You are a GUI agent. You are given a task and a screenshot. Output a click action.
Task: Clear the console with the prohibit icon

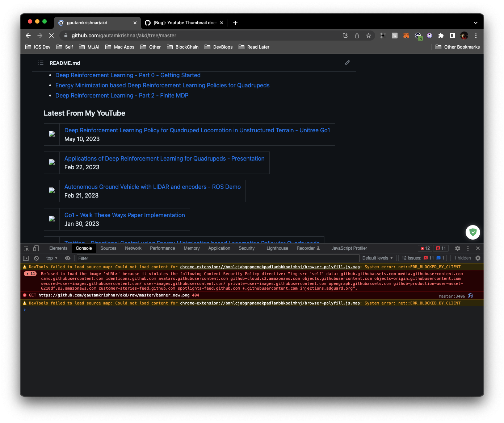pyautogui.click(x=36, y=258)
